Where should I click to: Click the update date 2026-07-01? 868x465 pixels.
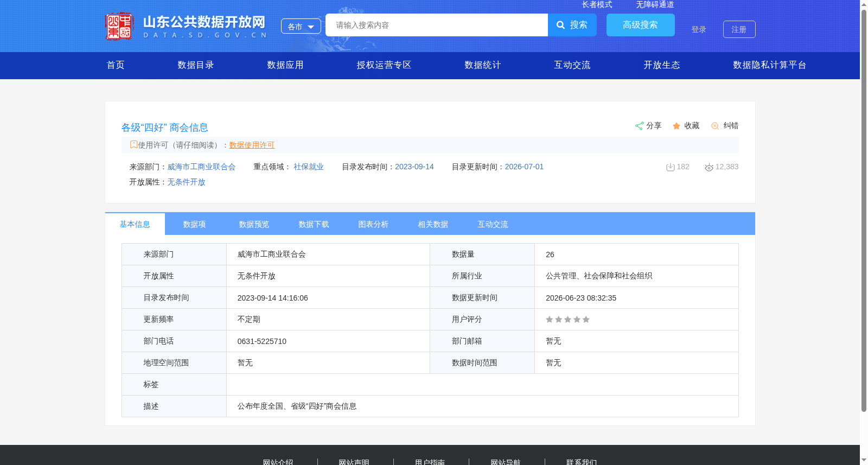pyautogui.click(x=524, y=167)
